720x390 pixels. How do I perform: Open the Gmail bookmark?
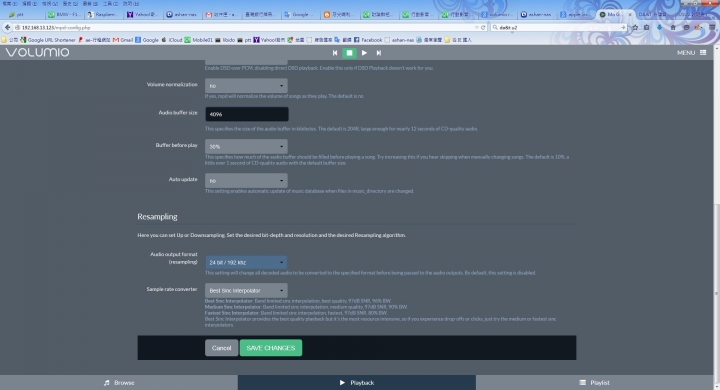click(x=123, y=40)
